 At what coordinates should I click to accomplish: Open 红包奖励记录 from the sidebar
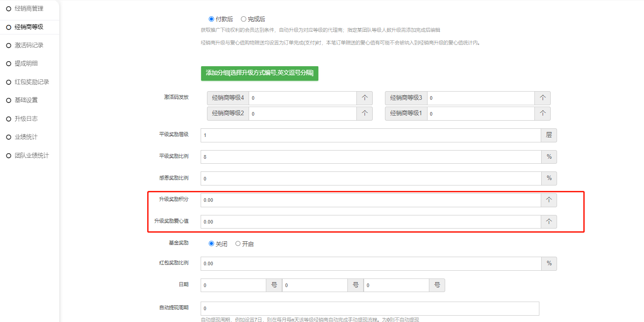pos(31,82)
